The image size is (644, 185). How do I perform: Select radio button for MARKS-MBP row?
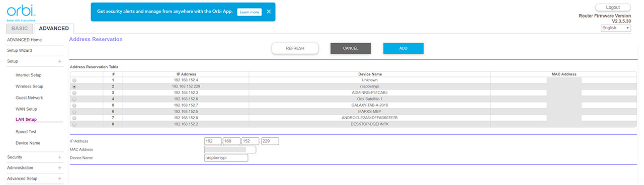[x=75, y=112]
